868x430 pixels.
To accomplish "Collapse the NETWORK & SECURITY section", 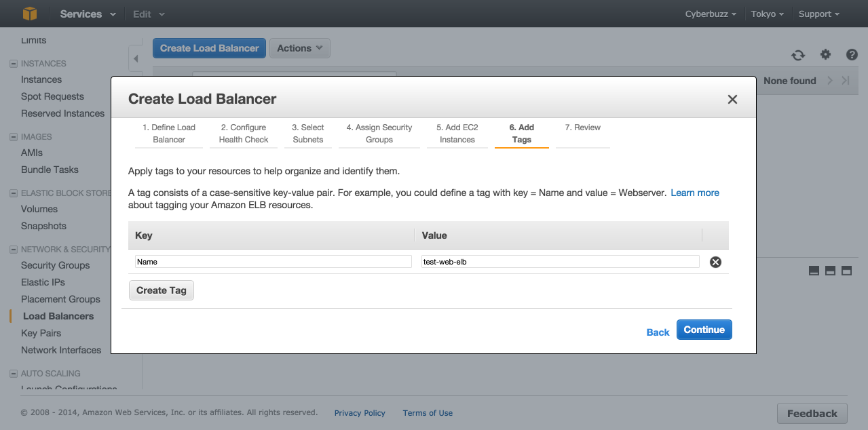I will point(13,250).
